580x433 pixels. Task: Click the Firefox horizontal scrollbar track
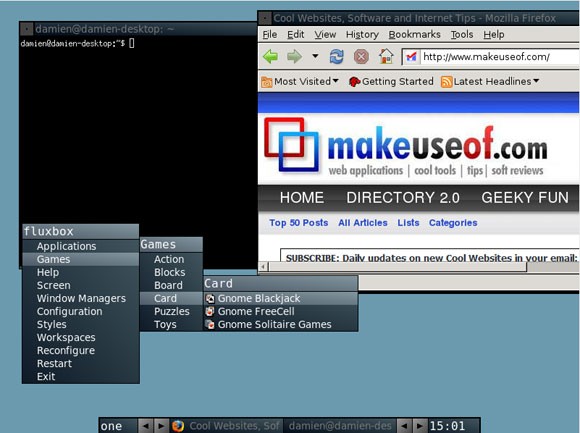[552, 267]
